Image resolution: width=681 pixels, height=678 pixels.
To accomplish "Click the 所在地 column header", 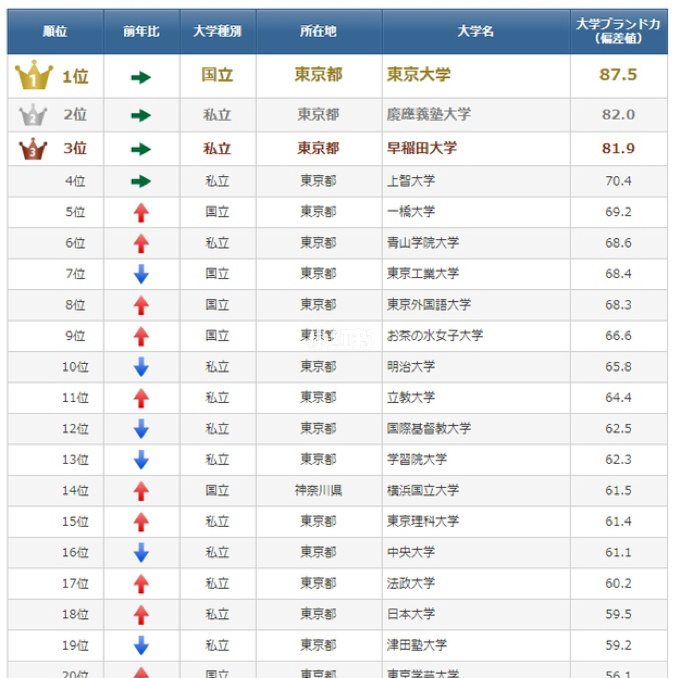I will [x=319, y=32].
